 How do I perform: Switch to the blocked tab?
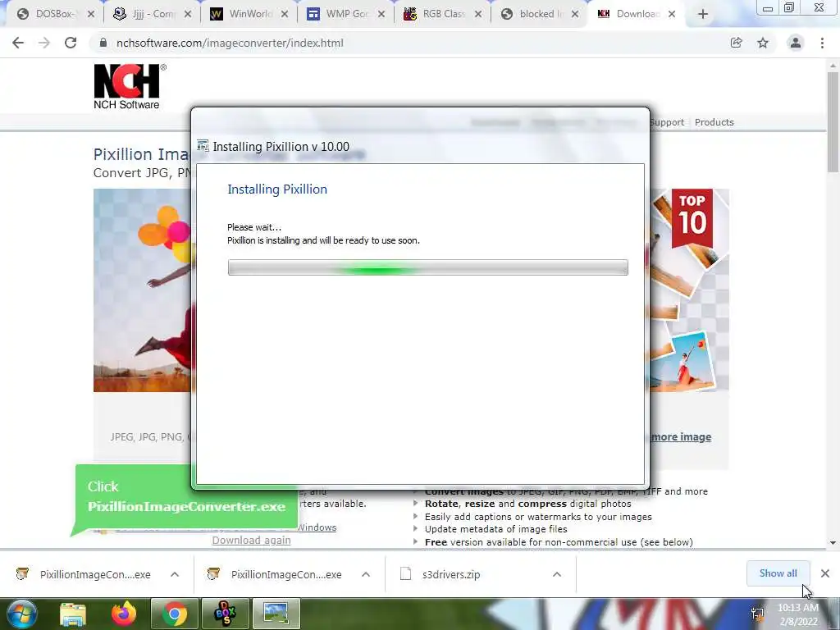540,14
